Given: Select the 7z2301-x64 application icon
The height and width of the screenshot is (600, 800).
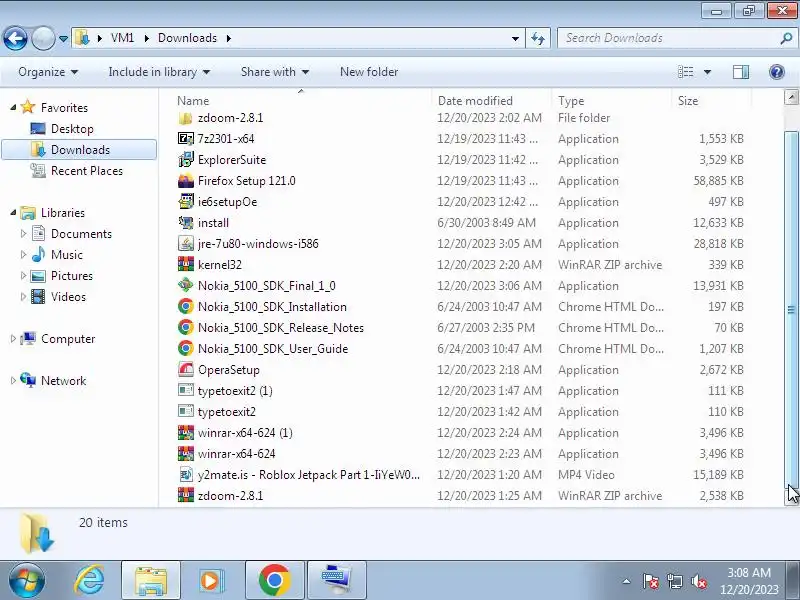Looking at the screenshot, I should point(186,139).
